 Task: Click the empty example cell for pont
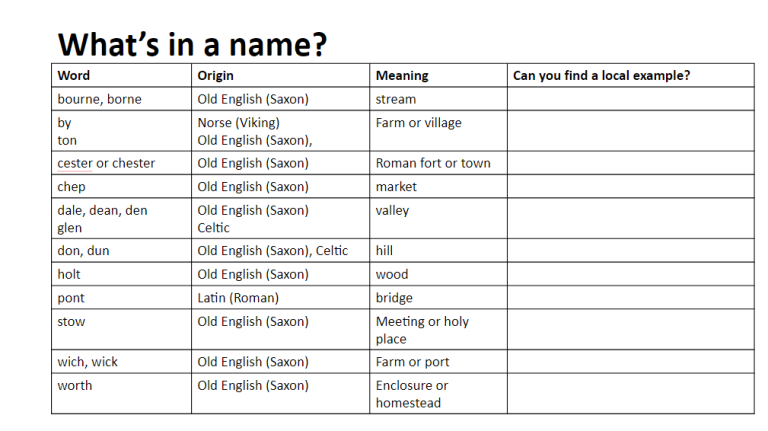(x=629, y=298)
